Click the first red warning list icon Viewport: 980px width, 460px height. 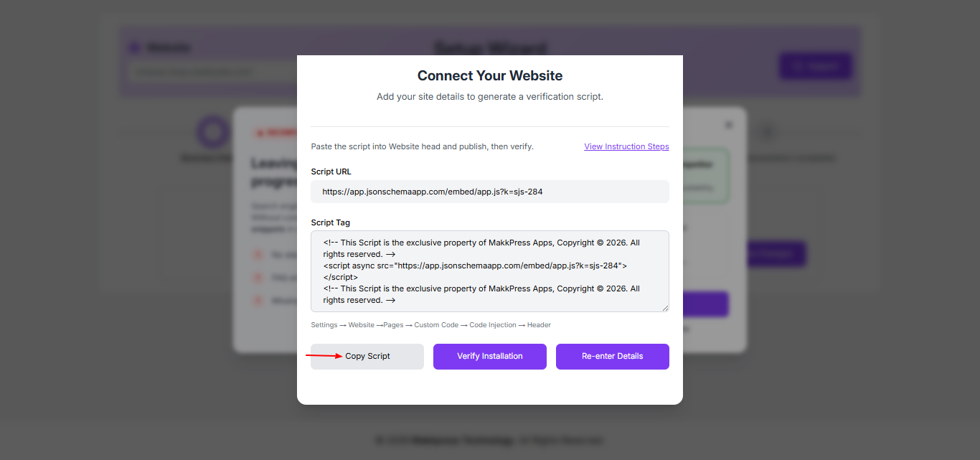[x=258, y=255]
